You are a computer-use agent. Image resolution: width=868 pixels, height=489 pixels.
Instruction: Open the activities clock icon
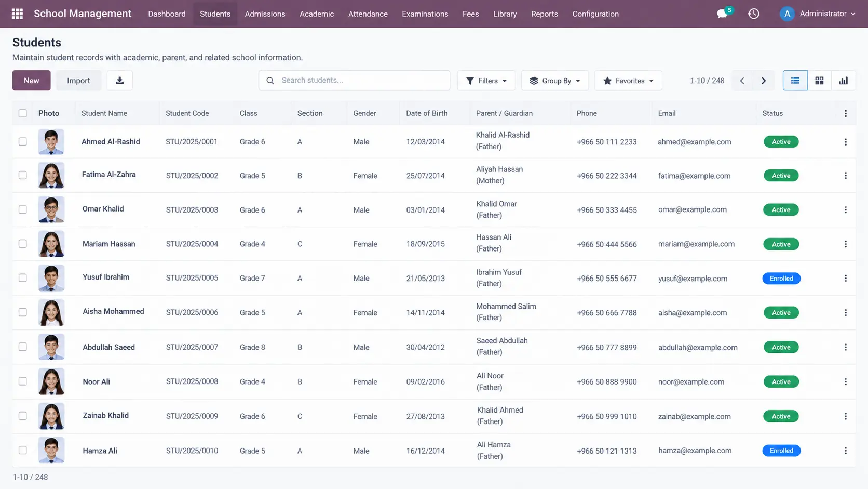(x=753, y=14)
